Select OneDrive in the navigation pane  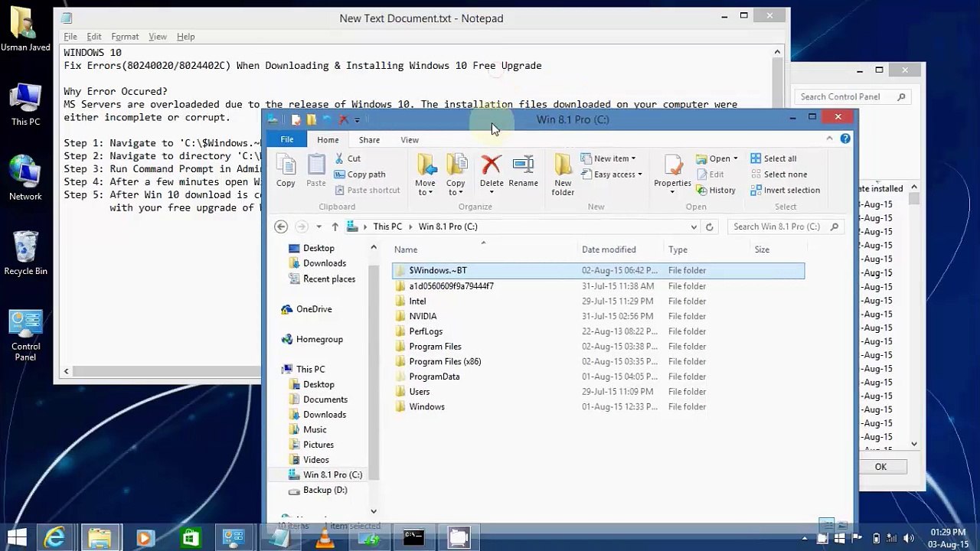314,309
